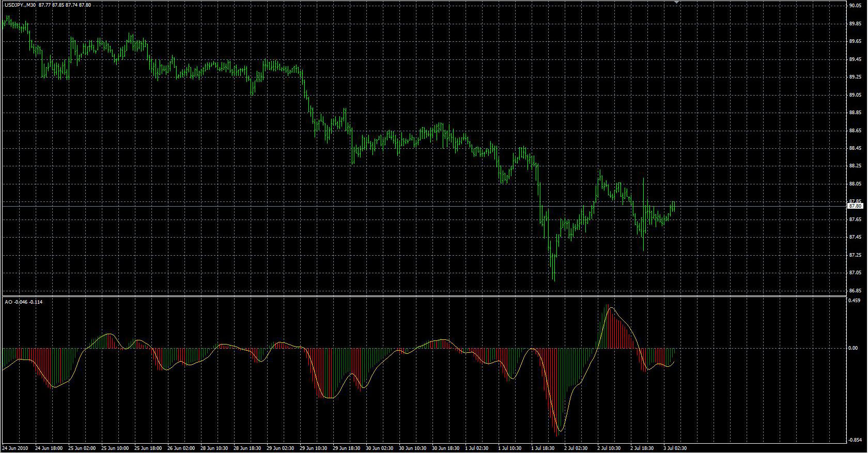
Task: Click the 88.85 price scale label
Action: coord(855,113)
